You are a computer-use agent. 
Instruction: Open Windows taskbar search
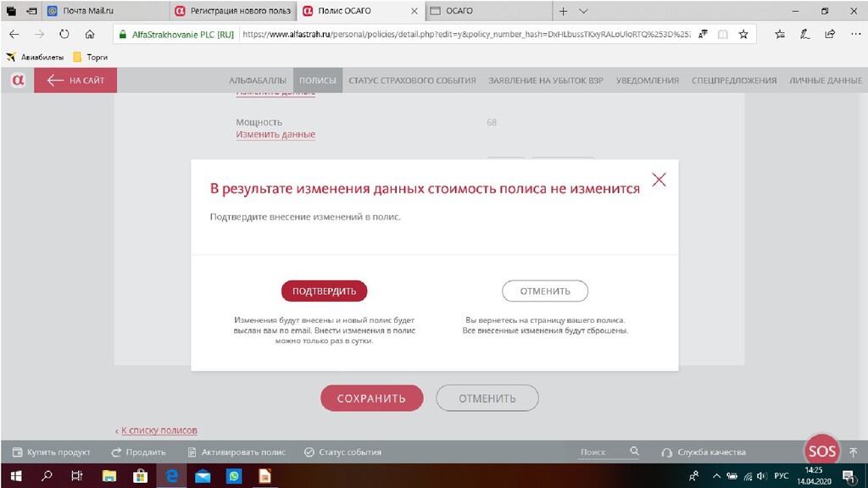tap(47, 476)
